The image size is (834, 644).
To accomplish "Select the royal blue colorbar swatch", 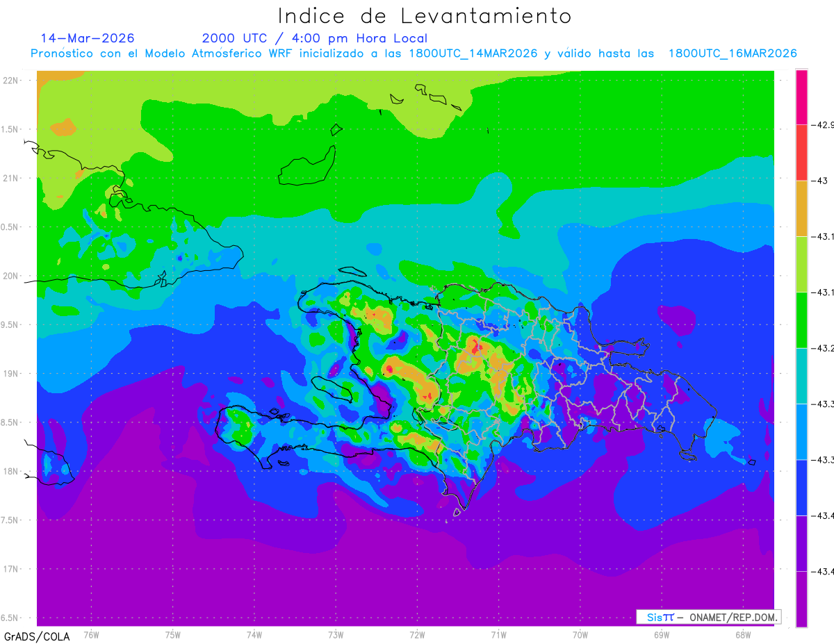I will 801,488.
